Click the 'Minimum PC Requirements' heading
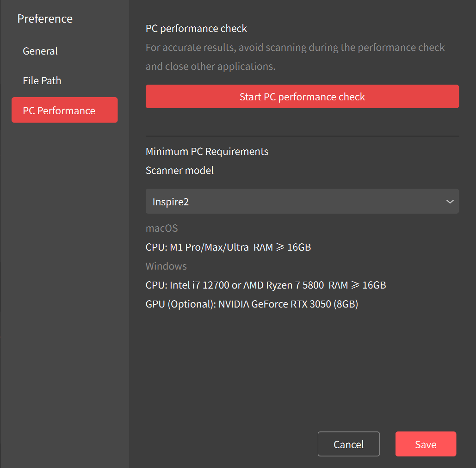The width and height of the screenshot is (476, 468). pyautogui.click(x=207, y=151)
